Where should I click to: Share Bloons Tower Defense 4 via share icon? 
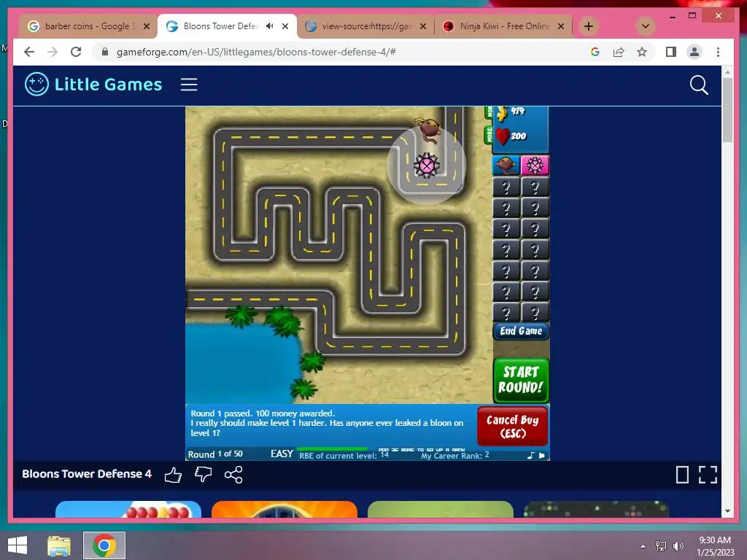pos(233,475)
